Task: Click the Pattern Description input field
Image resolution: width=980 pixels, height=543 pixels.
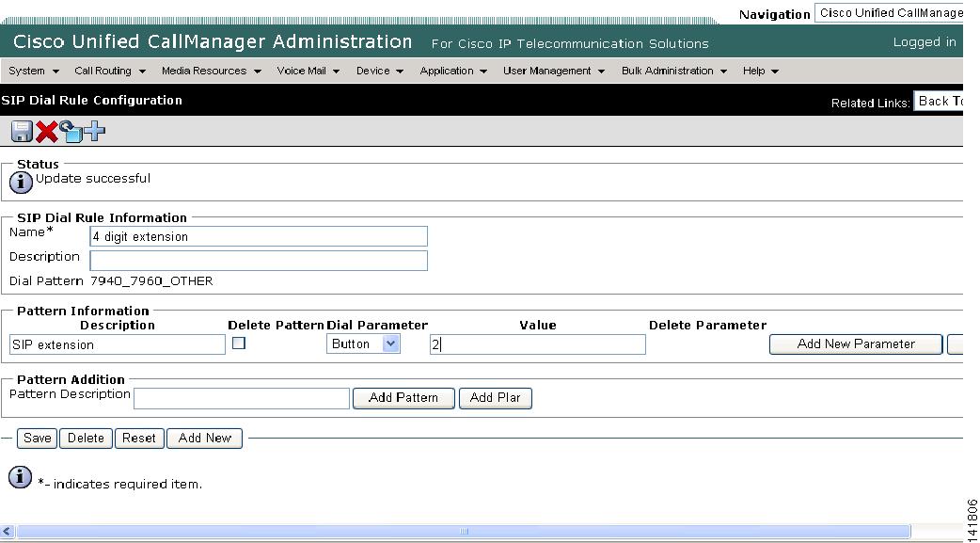Action: pos(242,398)
